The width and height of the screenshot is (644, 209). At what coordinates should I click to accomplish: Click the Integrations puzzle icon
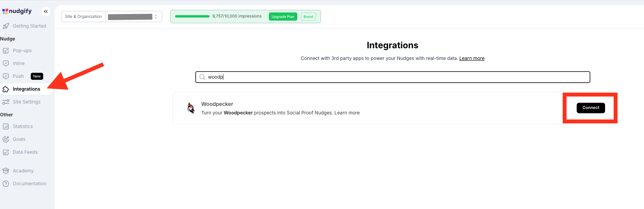pyautogui.click(x=6, y=89)
